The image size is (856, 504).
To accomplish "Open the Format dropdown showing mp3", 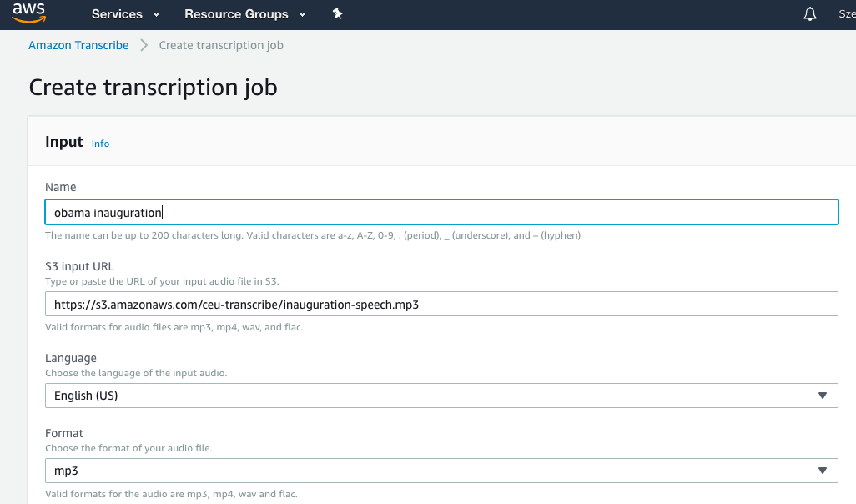I will [441, 471].
